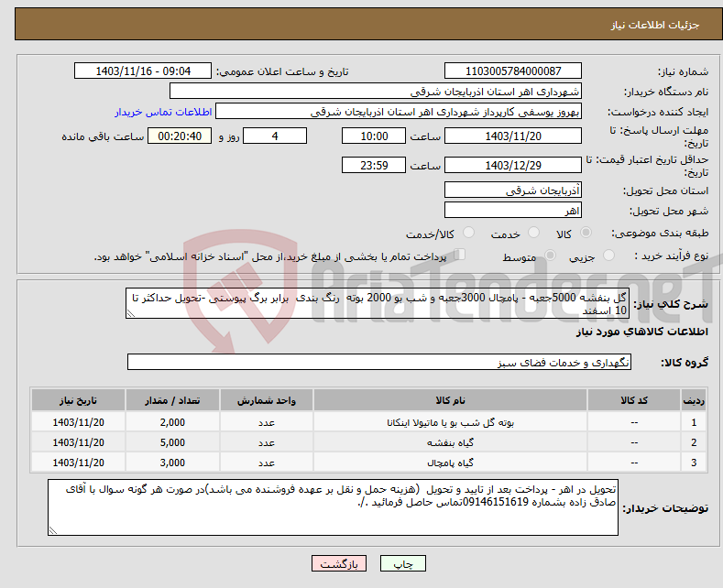Click the شرح کلی نیاز label
The image size is (723, 588).
(x=671, y=304)
